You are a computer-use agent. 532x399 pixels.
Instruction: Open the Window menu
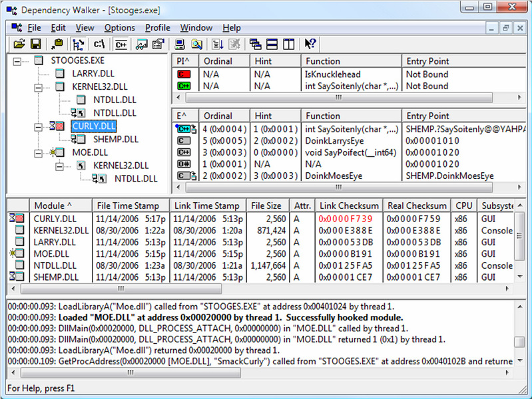click(196, 28)
